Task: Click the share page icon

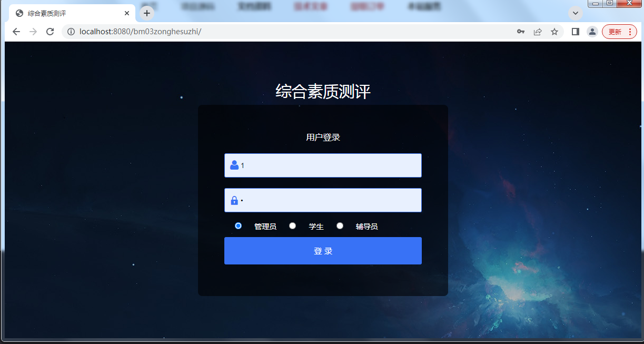Action: (x=538, y=32)
